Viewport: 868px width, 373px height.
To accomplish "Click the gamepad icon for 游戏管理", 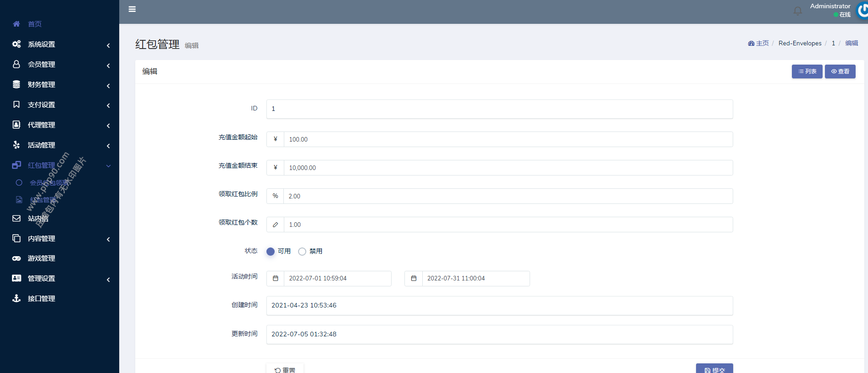I will 17,258.
